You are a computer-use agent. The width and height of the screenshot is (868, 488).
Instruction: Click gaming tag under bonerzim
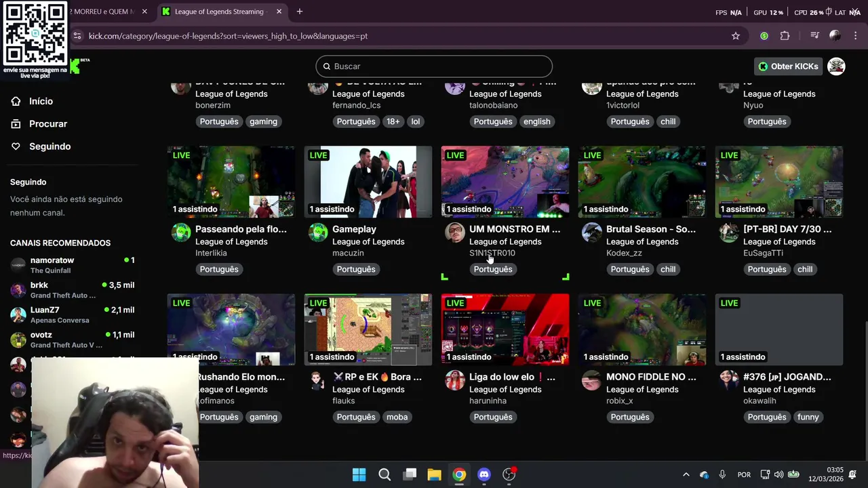(x=263, y=121)
